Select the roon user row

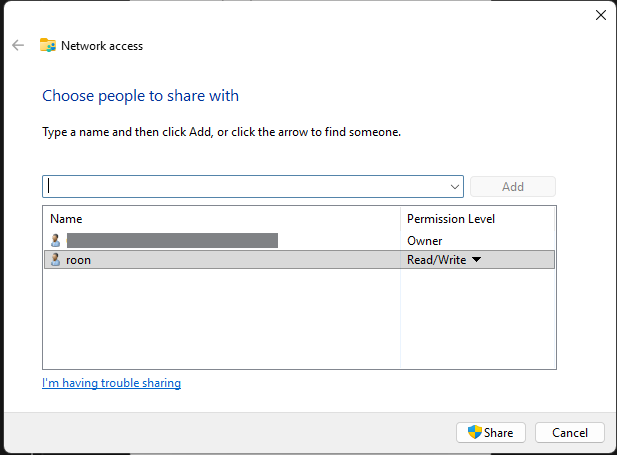299,260
